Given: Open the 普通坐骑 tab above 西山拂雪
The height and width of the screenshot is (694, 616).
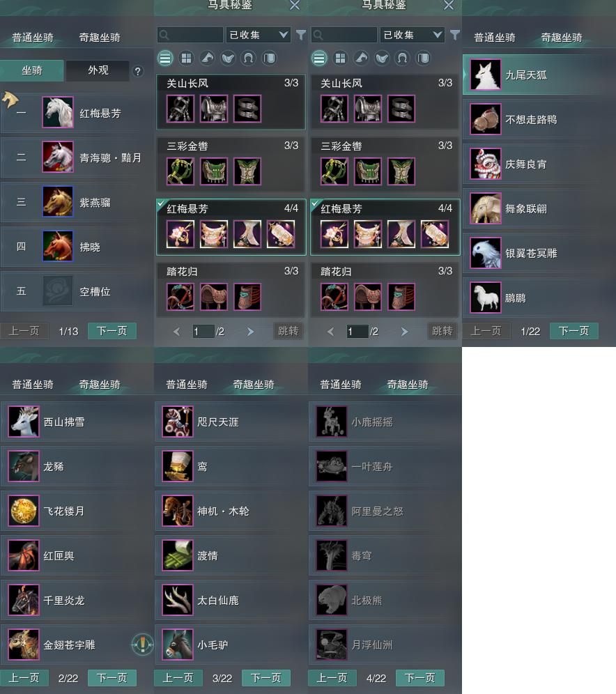Looking at the screenshot, I should pos(33,384).
